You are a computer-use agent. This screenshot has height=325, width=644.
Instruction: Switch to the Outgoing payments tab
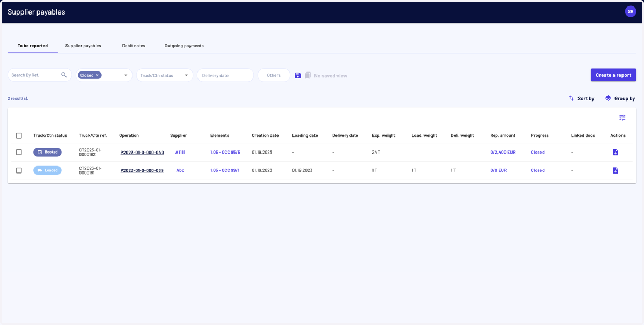(184, 46)
